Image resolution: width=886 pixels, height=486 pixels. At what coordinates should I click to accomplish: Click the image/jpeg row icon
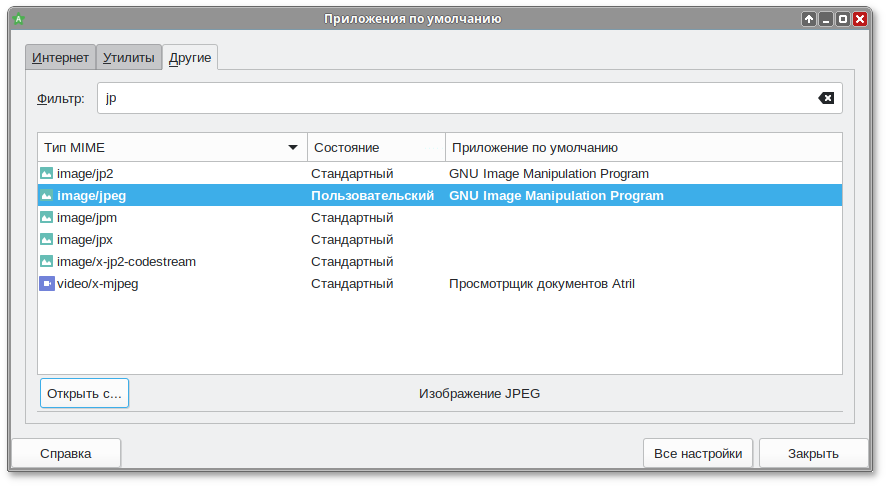coord(46,196)
